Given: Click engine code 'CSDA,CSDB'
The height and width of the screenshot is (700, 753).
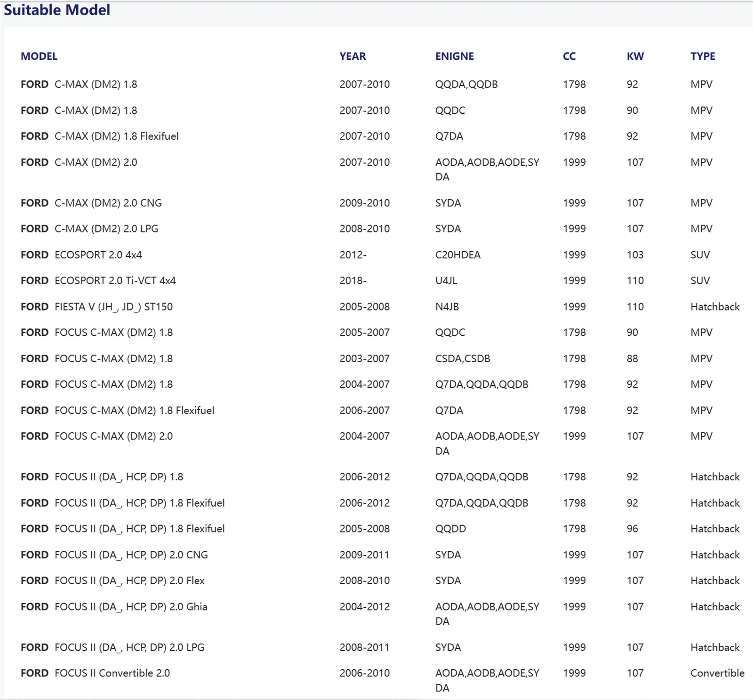Looking at the screenshot, I should (463, 358).
